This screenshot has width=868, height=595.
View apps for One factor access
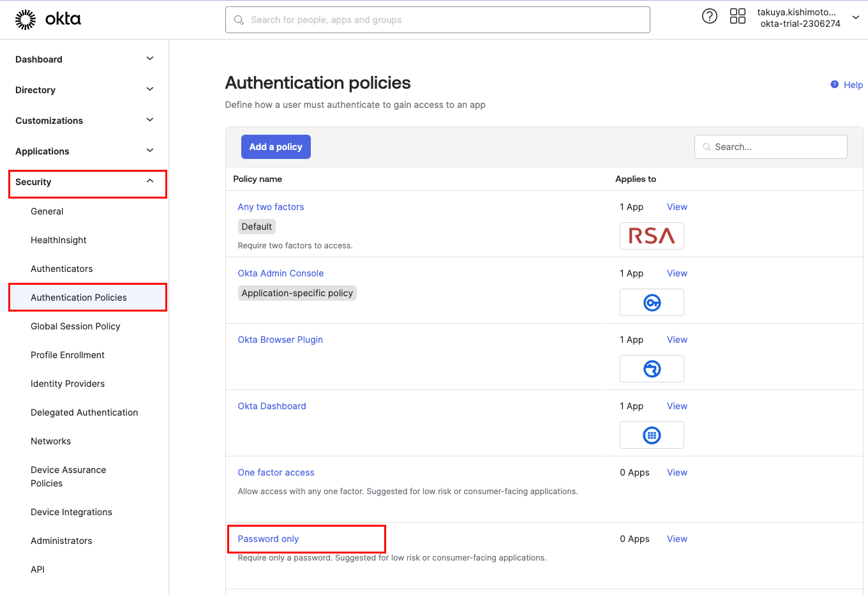point(677,472)
